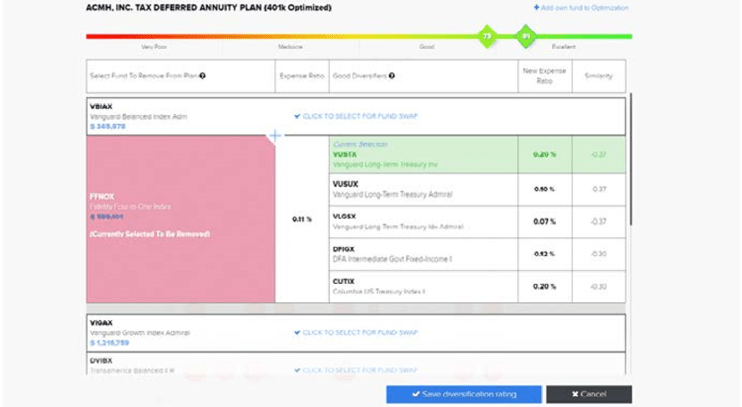Select VLGSX Vanguard Long-Term Treasury Idx Admiral
The height and width of the screenshot is (407, 742).
(420, 220)
